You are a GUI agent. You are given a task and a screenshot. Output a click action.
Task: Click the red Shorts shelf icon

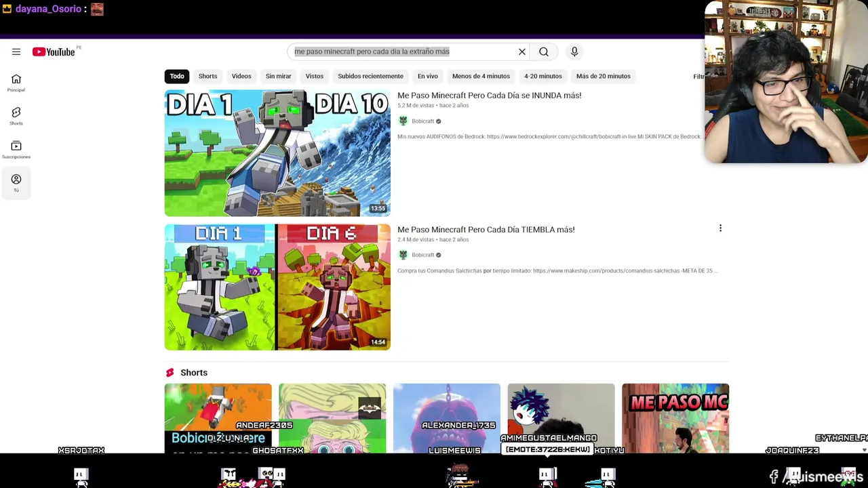(170, 373)
